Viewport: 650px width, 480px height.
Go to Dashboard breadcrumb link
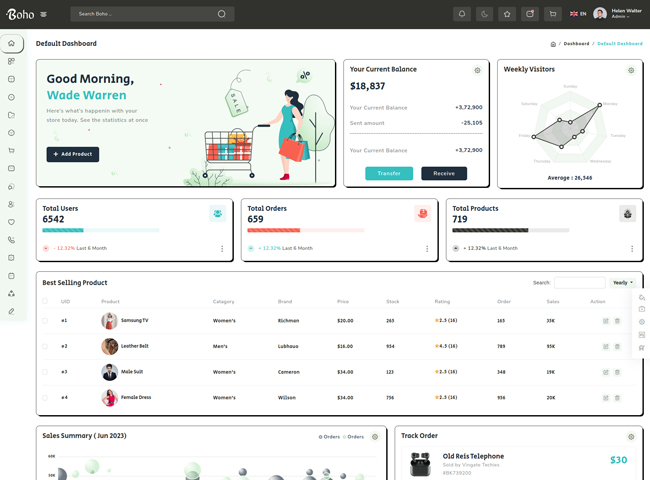(576, 44)
